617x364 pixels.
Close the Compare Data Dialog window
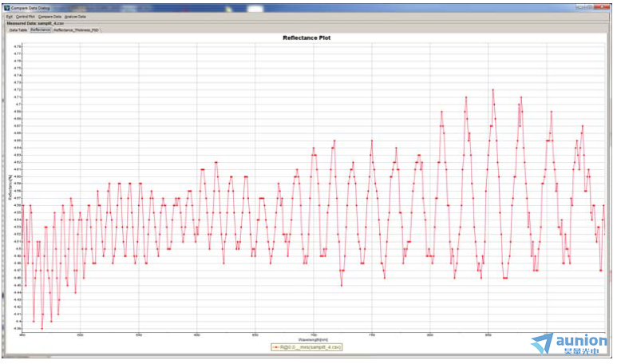(x=602, y=7)
